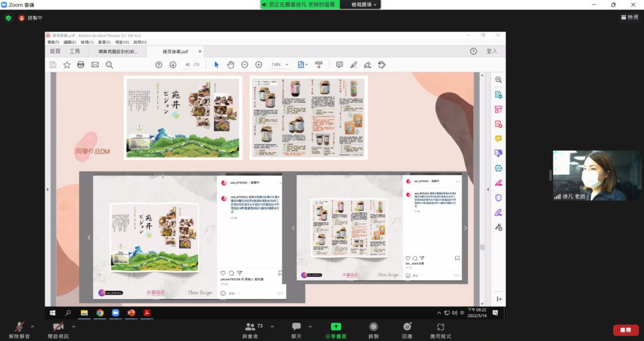Click the page number input field
The width and height of the screenshot is (644, 341).
pos(187,65)
